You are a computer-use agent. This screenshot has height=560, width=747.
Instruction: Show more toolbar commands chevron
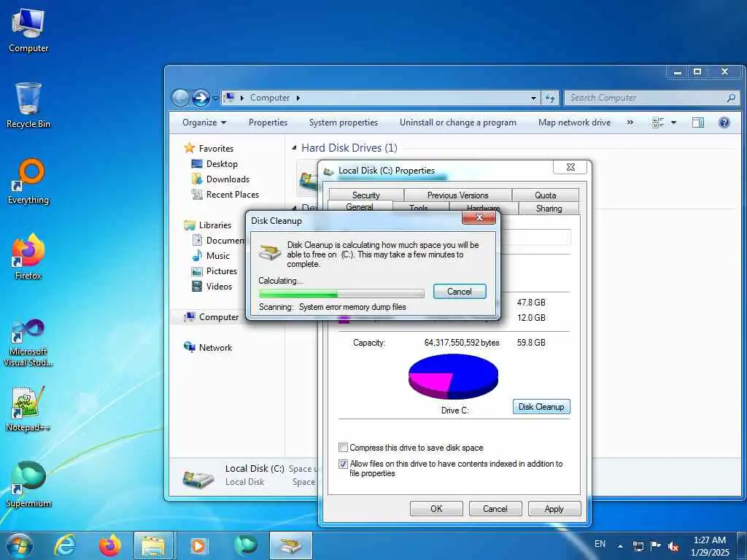[x=630, y=122]
